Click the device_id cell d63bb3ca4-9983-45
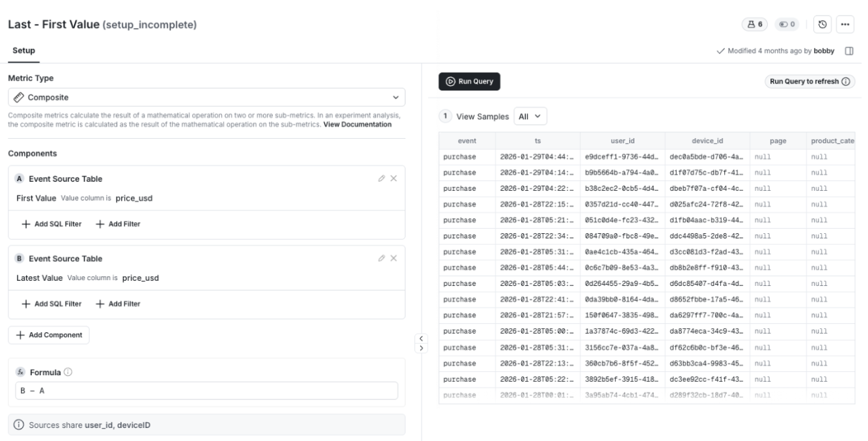Screen dimensions: 868x441 [707, 363]
